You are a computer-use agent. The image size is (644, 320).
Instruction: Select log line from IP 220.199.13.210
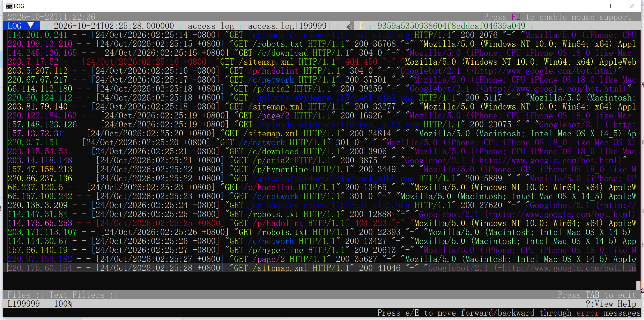click(x=322, y=44)
